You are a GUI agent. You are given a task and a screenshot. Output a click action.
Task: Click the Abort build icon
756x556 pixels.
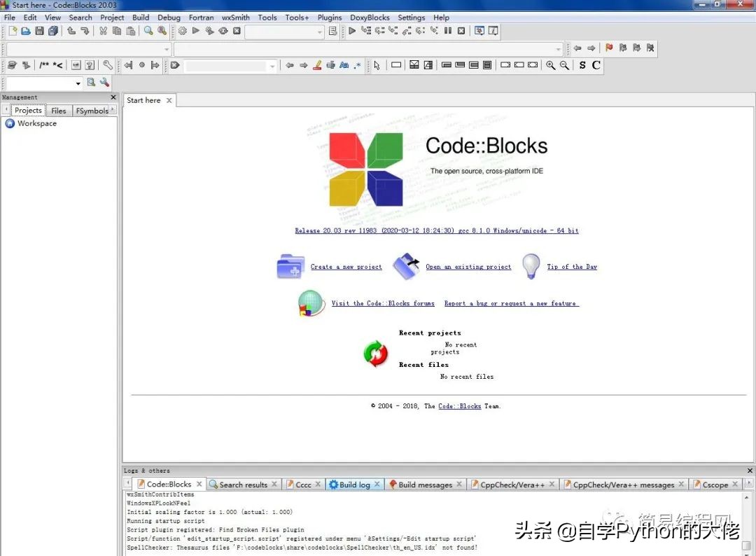tap(237, 31)
